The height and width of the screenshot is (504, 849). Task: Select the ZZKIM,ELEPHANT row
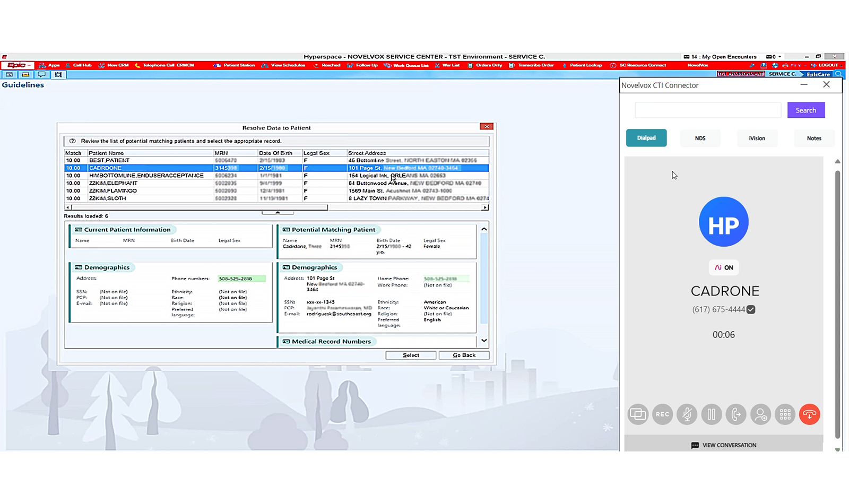click(x=276, y=183)
